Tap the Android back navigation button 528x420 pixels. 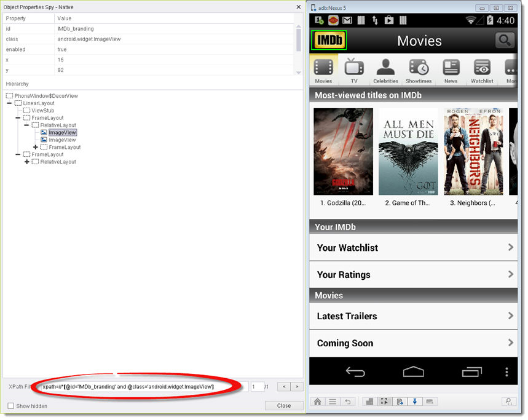356,372
